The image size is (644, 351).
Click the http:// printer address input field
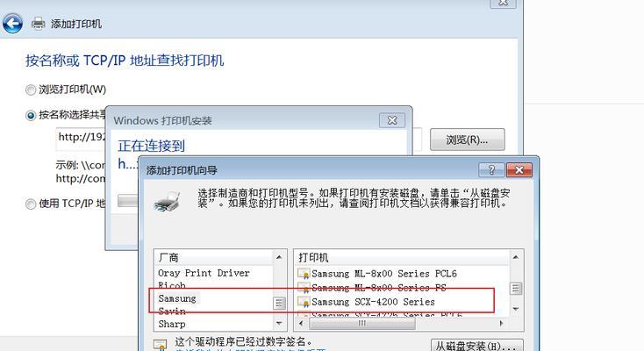tap(81, 140)
